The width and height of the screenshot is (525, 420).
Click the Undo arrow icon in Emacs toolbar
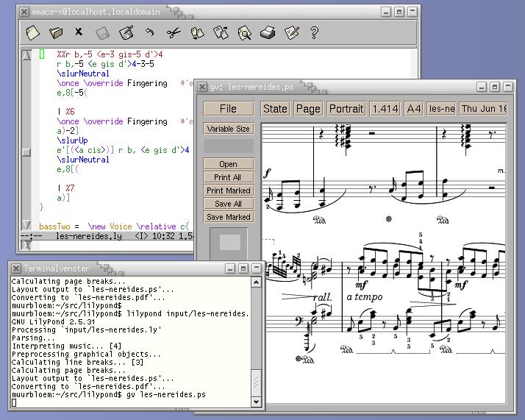point(150,32)
